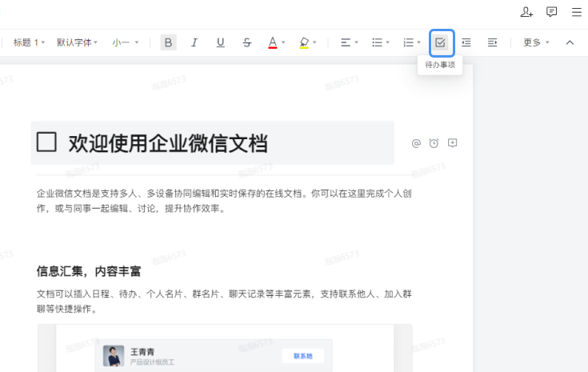Toggle bold formatting
Viewport: 588px width, 372px height.
[168, 42]
